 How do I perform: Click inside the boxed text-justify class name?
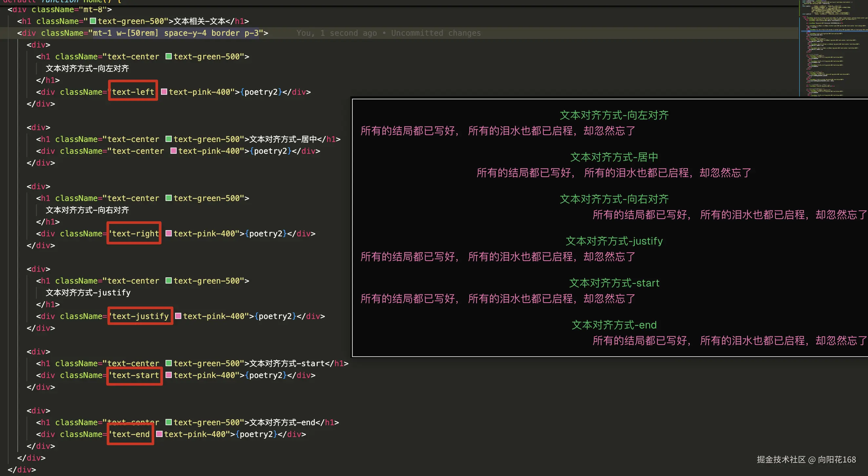coord(140,316)
